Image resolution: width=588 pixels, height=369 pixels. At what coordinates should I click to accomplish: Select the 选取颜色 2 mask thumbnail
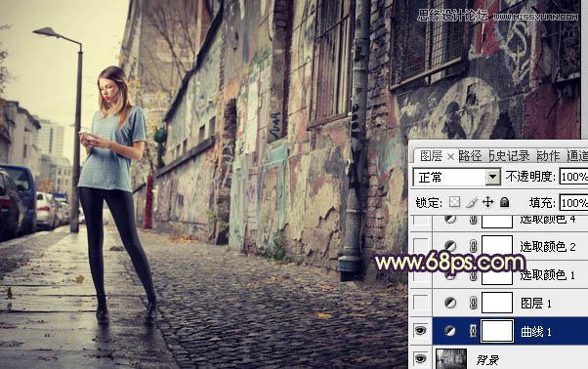(497, 246)
